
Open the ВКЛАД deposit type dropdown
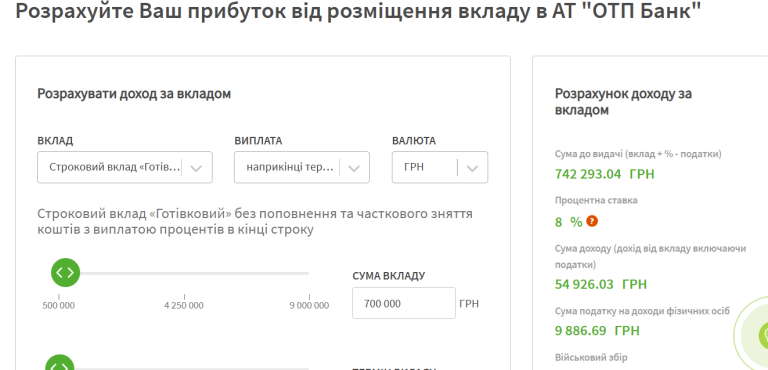(x=125, y=167)
